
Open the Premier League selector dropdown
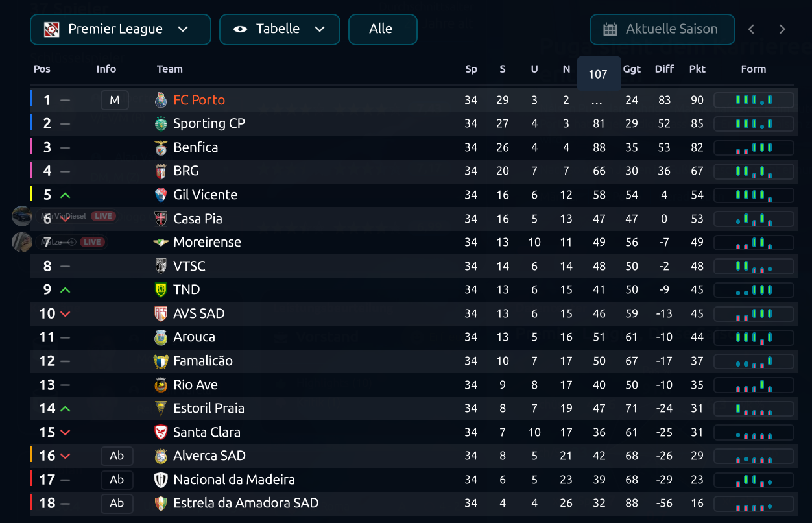pos(121,29)
